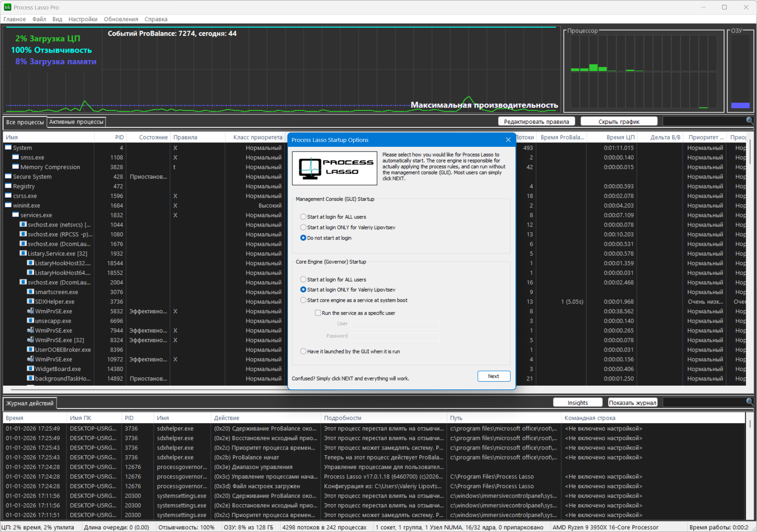Click the Process Lasso logo in dialog
The image size is (757, 532).
334,168
